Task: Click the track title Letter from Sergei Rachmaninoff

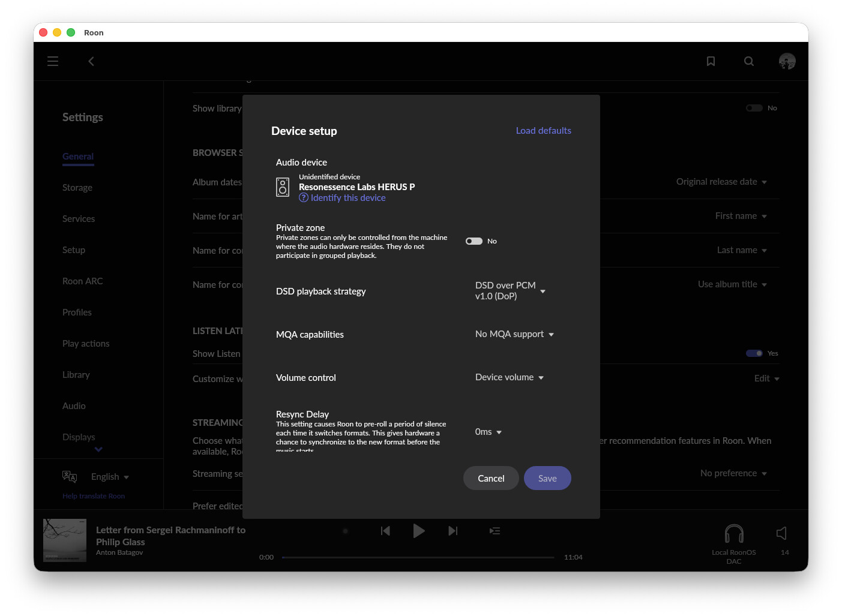Action: click(170, 536)
